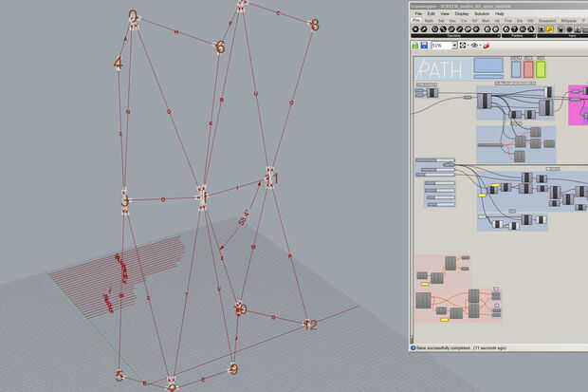Select the Rectangle parameter icon
Image resolution: width=588 pixels, height=392 pixels.
tap(476, 29)
